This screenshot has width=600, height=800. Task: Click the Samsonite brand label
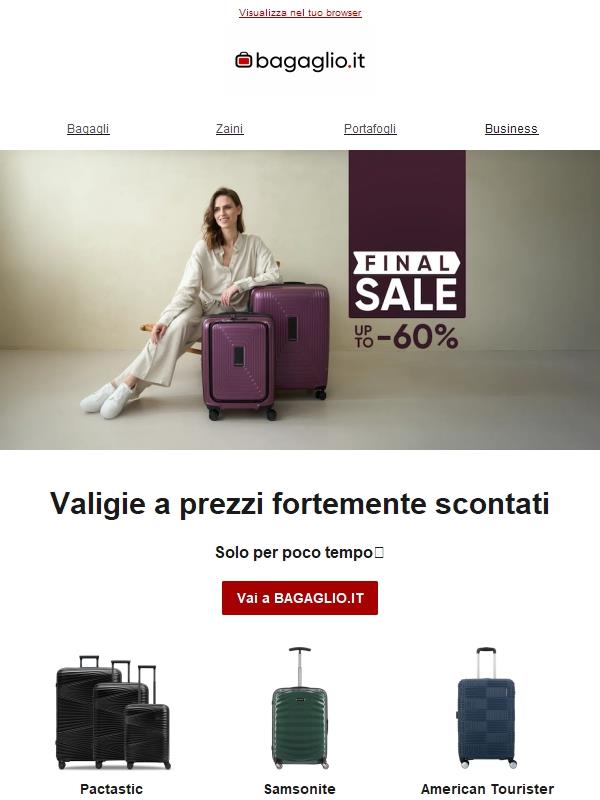300,789
